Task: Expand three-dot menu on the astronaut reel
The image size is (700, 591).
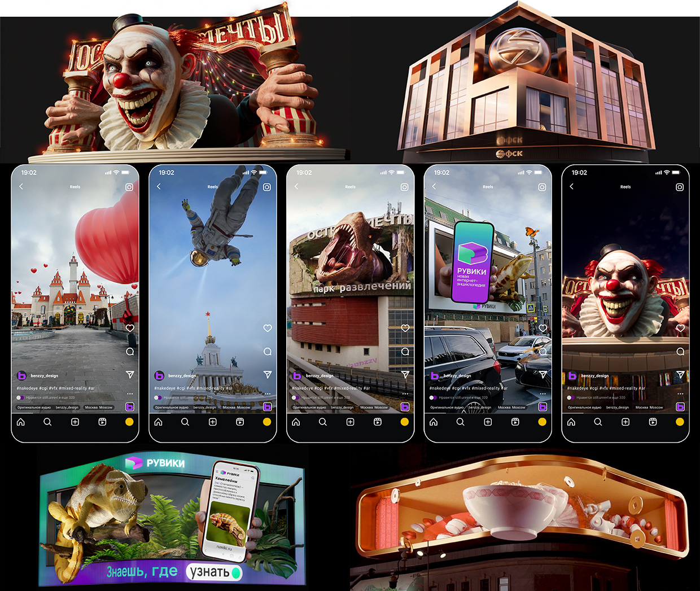Action: coord(268,393)
